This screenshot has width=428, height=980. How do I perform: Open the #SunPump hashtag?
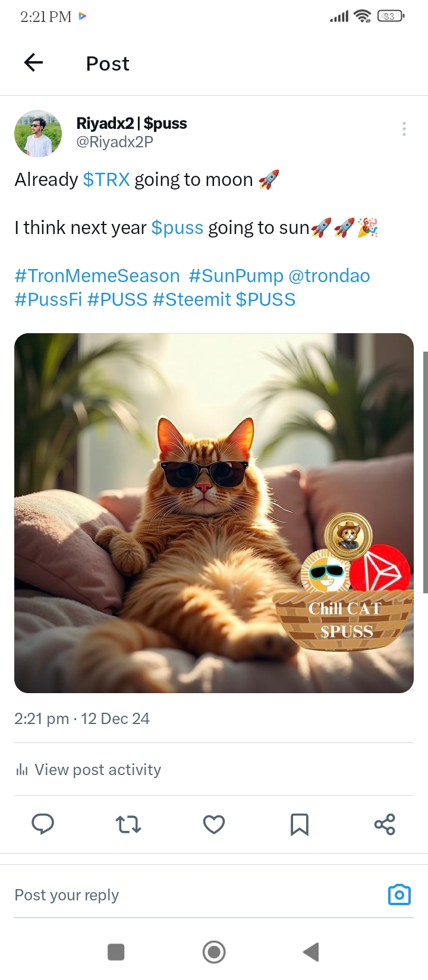coord(237,276)
